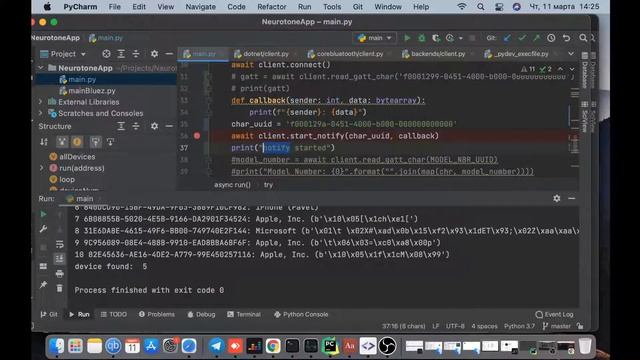Open the main run configuration dropdown
The image size is (640, 360).
pyautogui.click(x=374, y=38)
